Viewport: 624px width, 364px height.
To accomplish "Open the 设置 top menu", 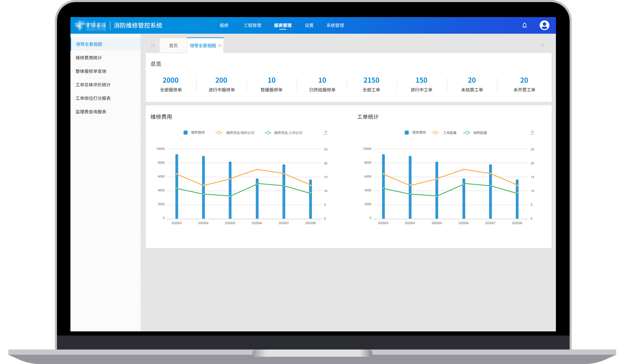I will click(x=309, y=25).
